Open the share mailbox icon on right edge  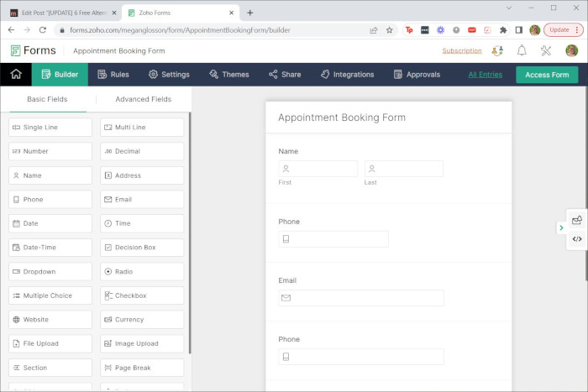coord(577,221)
